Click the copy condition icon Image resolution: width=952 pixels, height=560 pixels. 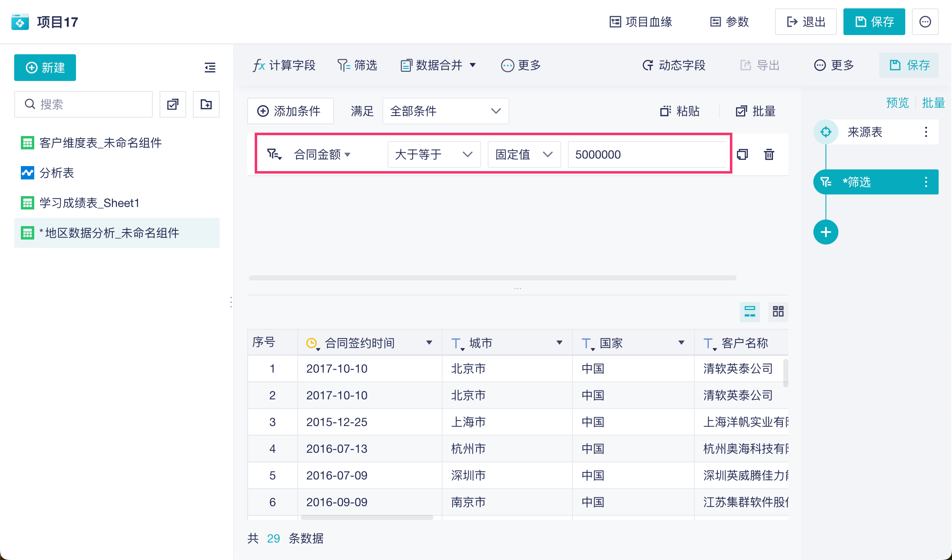coord(742,154)
